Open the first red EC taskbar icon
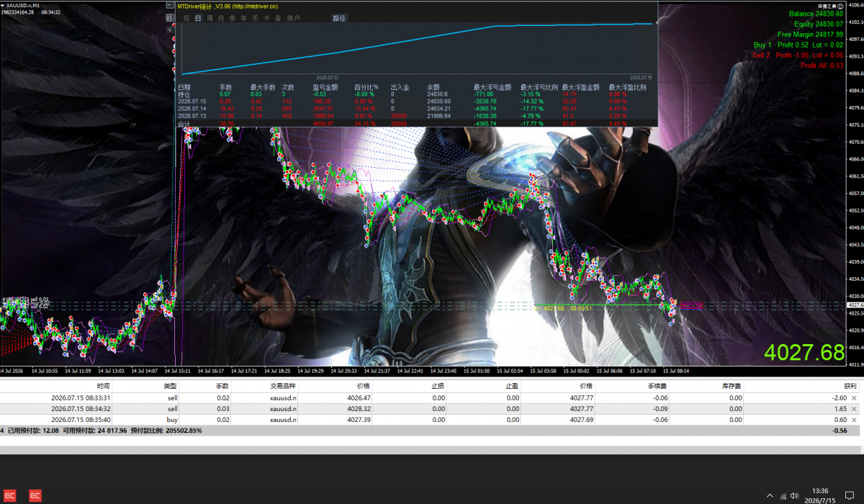 (11, 495)
